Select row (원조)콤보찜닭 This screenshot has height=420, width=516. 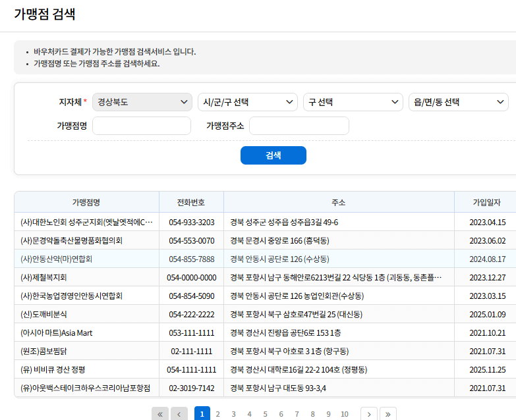[265, 351]
